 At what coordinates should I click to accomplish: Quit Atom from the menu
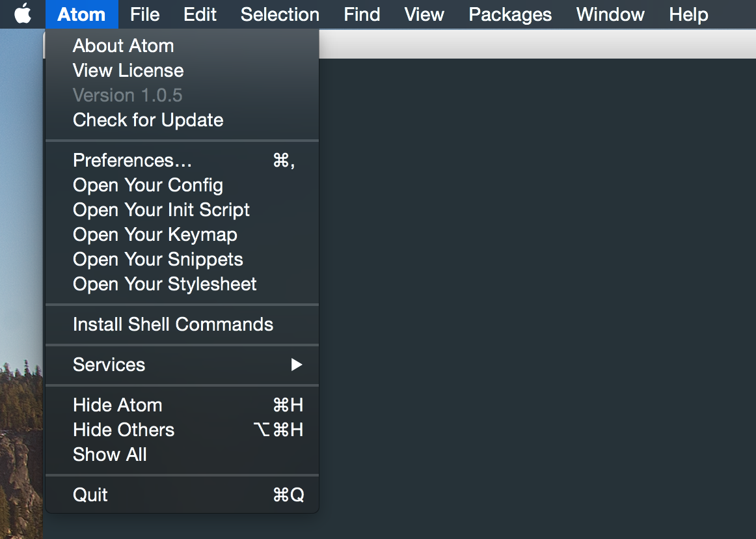182,495
